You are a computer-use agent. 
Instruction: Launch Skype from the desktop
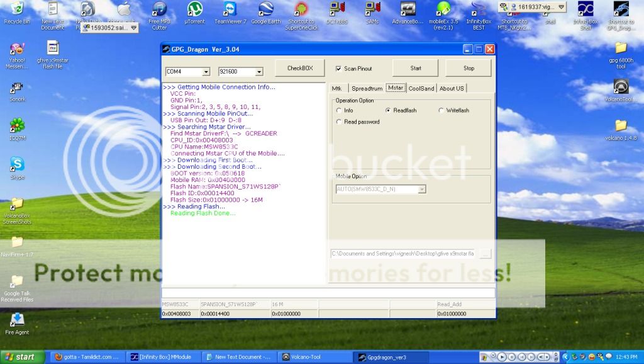click(16, 164)
